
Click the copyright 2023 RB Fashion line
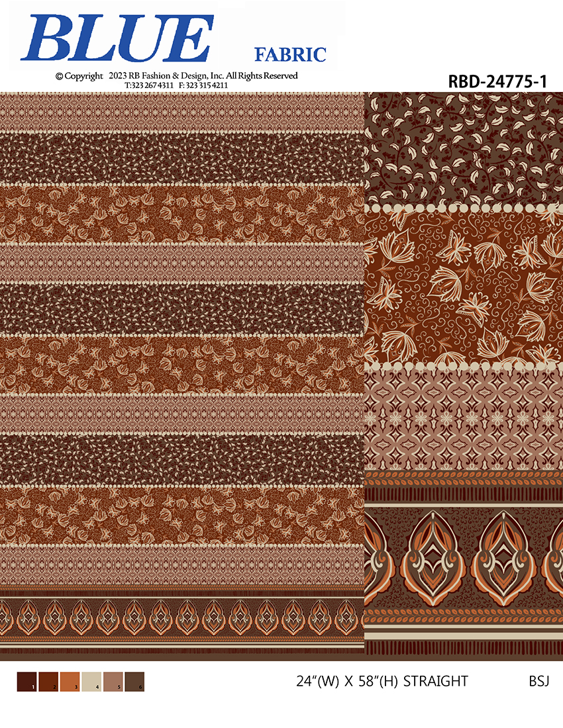[x=177, y=75]
